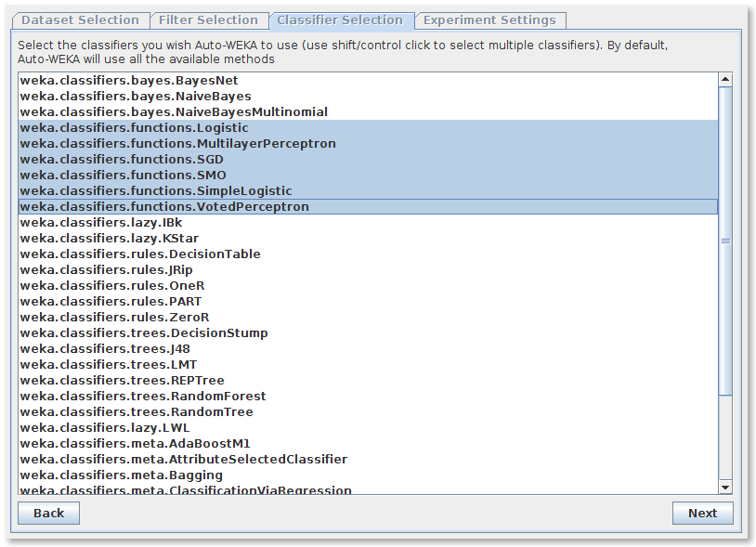Go to the Experiment Settings tab
Viewport: 756px width, 547px height.
(x=490, y=20)
